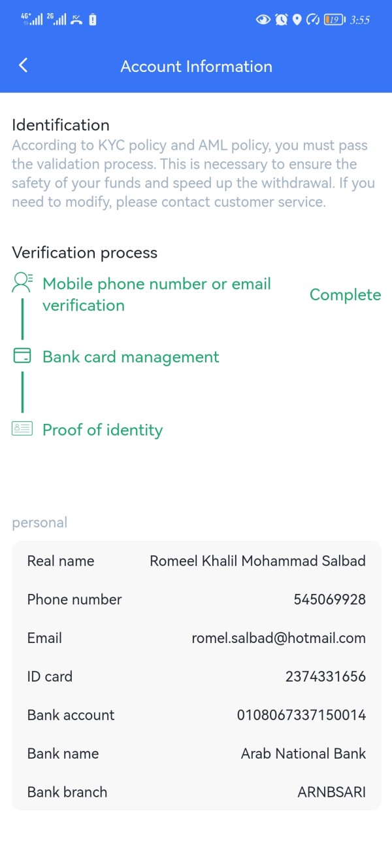Tap the eye comfort status icon
The height and width of the screenshot is (868, 392).
pyautogui.click(x=263, y=20)
